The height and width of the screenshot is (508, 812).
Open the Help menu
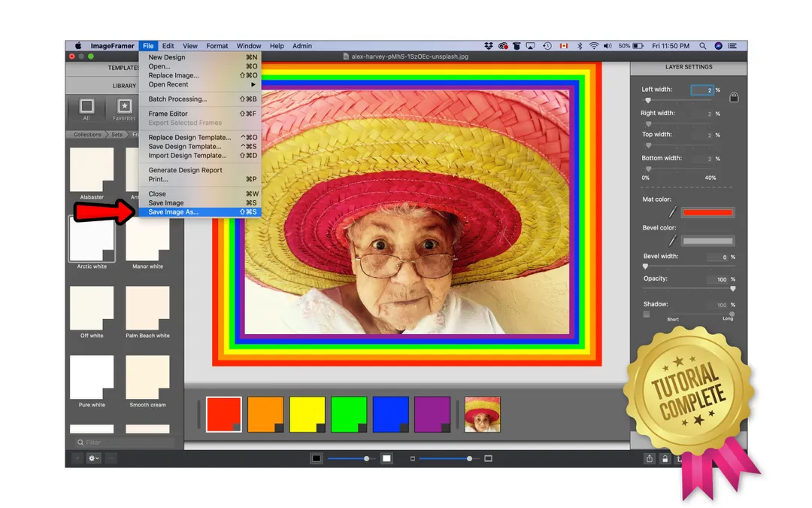(x=277, y=46)
